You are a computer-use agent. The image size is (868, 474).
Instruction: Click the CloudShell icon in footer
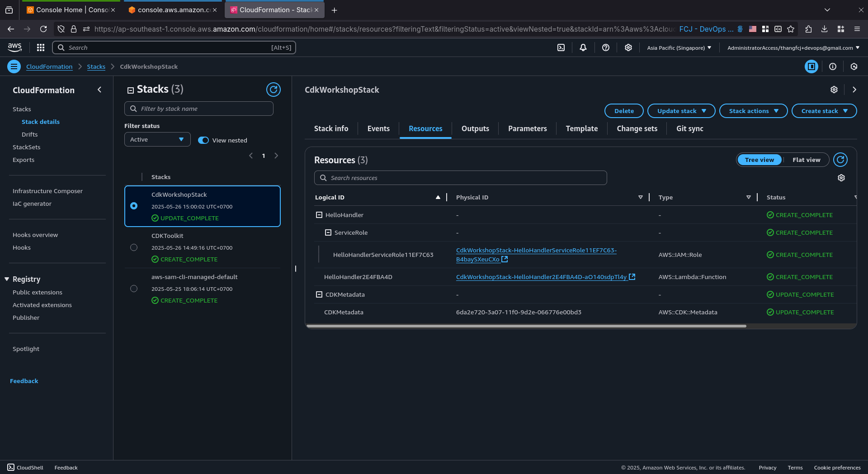coord(11,468)
